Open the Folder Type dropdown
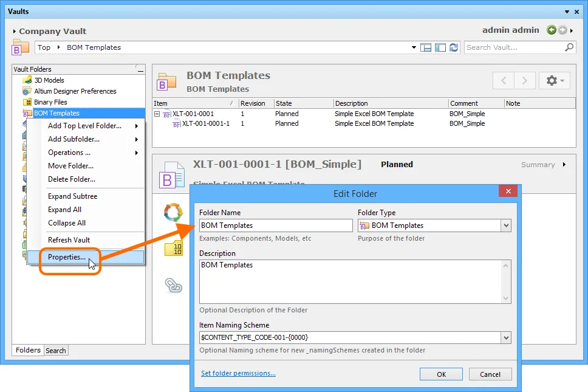The width and height of the screenshot is (588, 392). tap(506, 225)
